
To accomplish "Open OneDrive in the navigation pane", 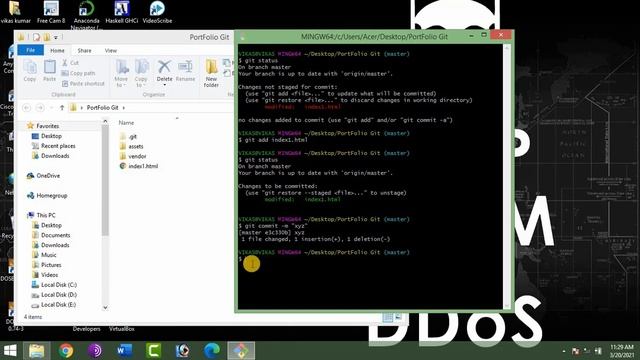I will (x=43, y=176).
